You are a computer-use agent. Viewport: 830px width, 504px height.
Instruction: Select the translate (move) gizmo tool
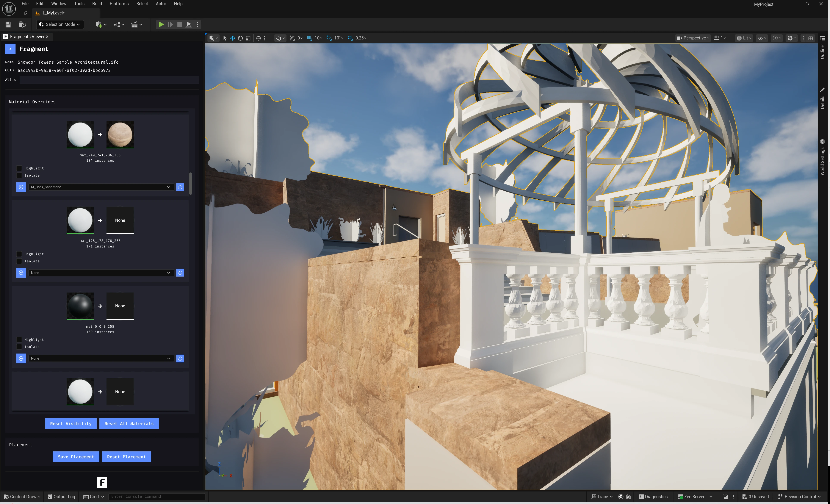pos(232,38)
